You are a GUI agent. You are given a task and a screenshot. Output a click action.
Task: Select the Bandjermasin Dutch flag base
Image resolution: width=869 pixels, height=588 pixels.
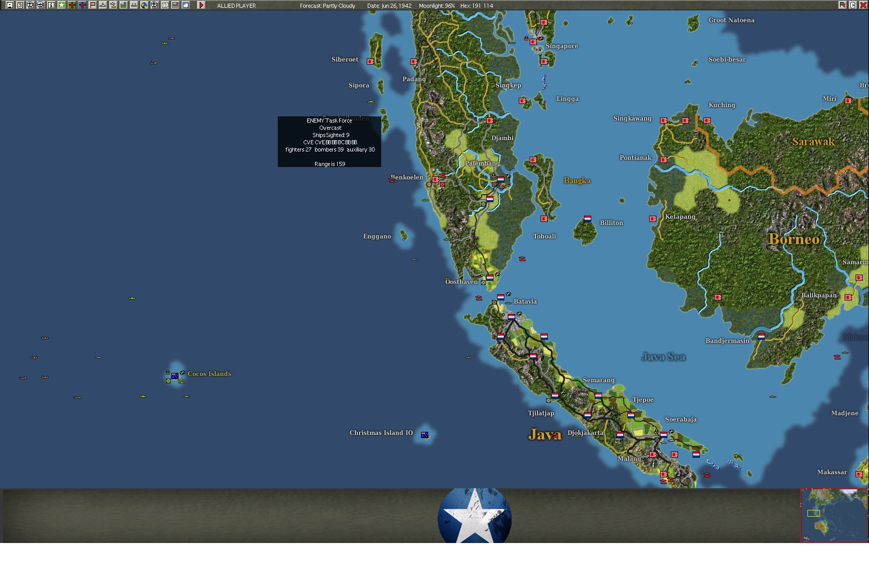(761, 337)
